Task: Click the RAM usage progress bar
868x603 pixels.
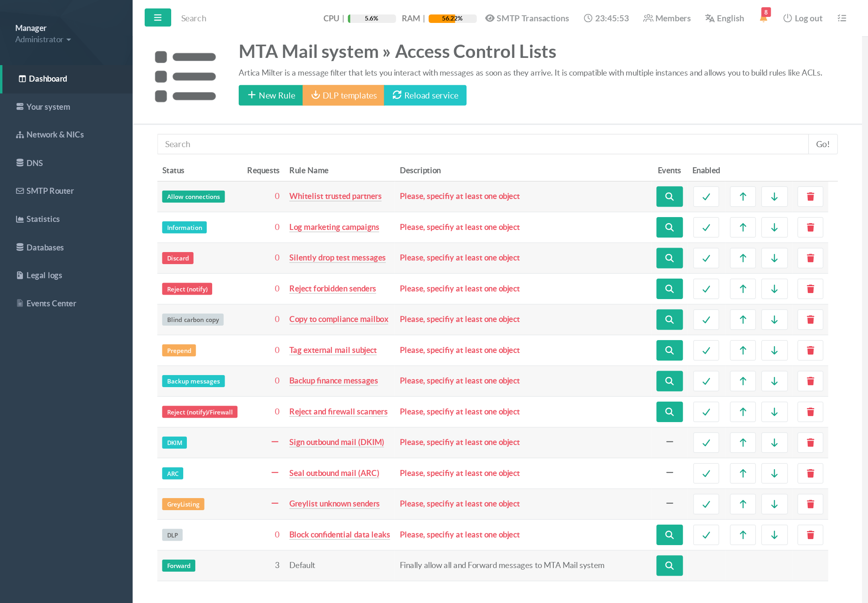Action: [x=452, y=18]
